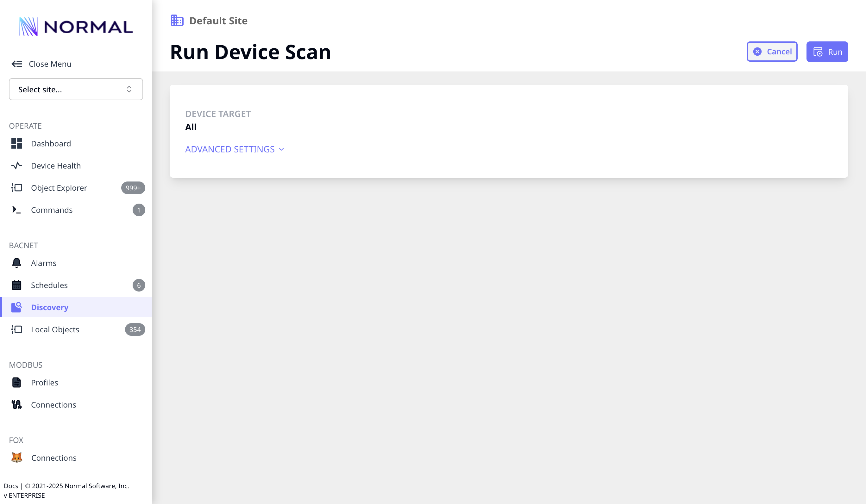This screenshot has height=504, width=866.
Task: Select the Schedules calendar icon
Action: click(x=16, y=285)
